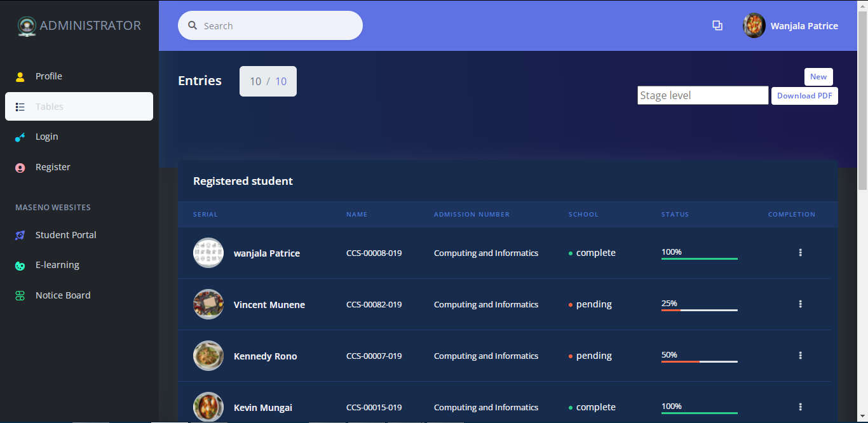Click the E-learning palette icon
This screenshot has height=423, width=868.
click(20, 265)
